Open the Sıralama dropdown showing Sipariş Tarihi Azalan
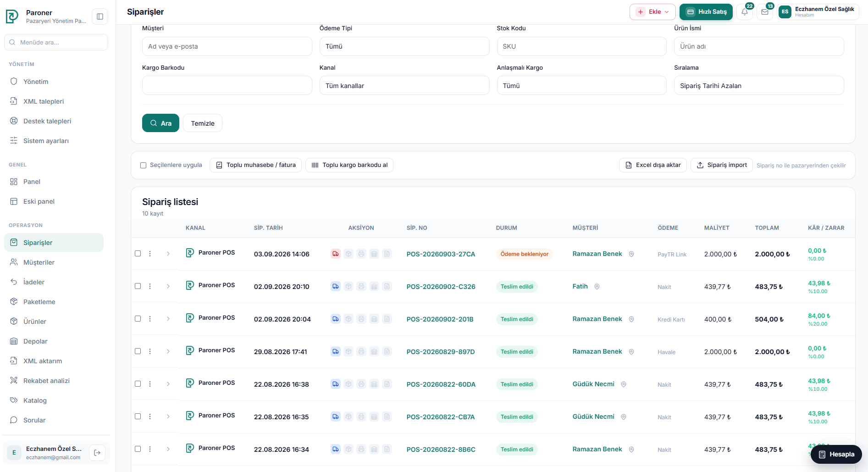Image resolution: width=868 pixels, height=472 pixels. 759,86
